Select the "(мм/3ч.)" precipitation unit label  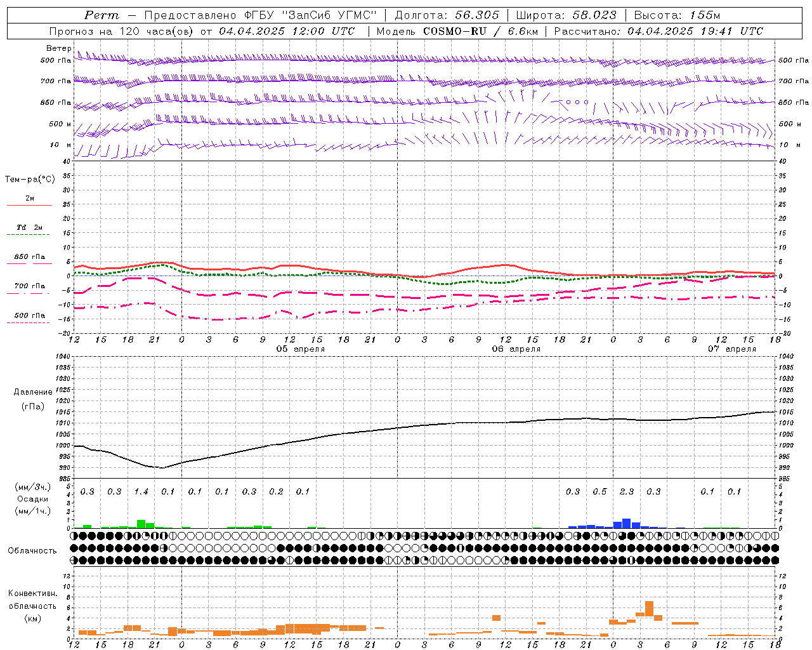coord(33,487)
